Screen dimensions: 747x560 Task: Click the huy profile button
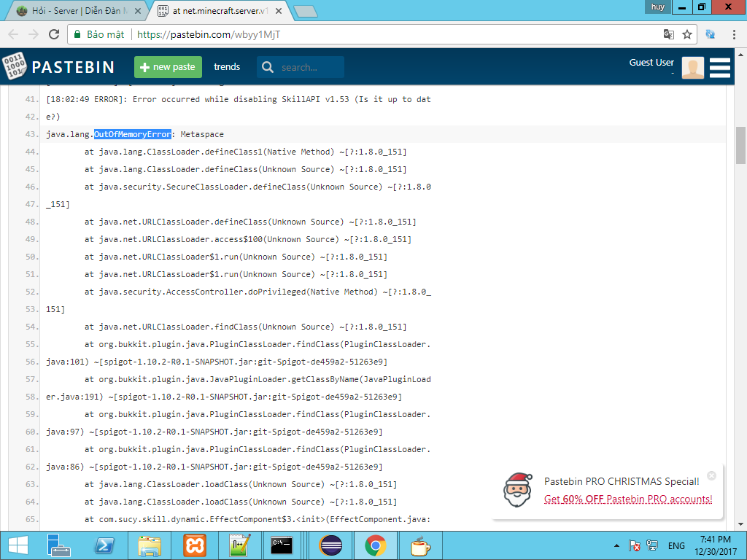[x=658, y=7]
